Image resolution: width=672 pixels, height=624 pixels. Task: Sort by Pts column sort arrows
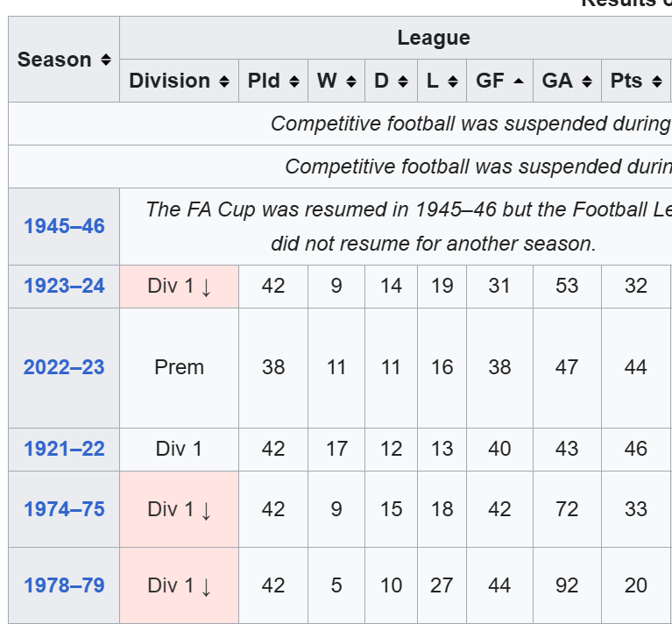(x=656, y=82)
